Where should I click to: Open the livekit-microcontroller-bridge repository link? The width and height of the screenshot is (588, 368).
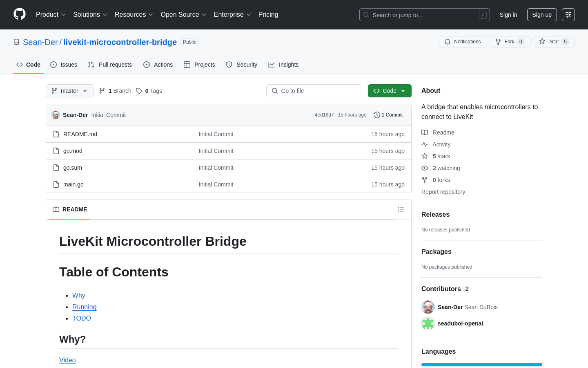[120, 42]
